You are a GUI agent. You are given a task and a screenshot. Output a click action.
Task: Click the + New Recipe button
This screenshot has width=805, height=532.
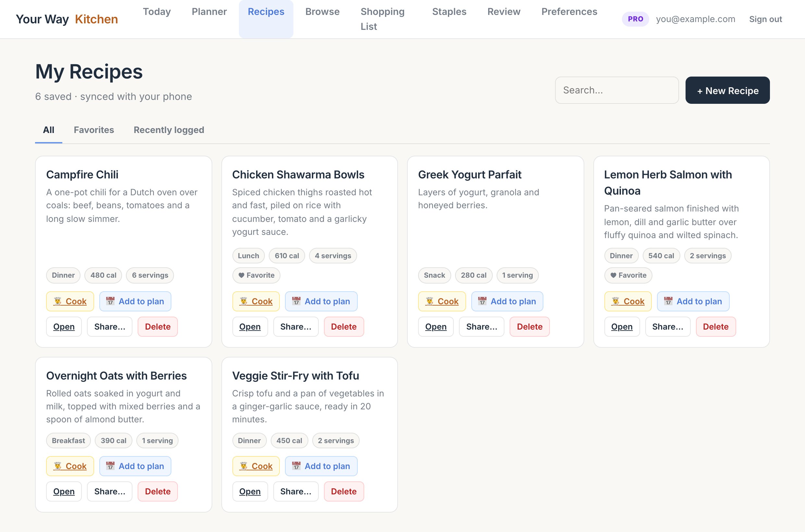pos(728,90)
